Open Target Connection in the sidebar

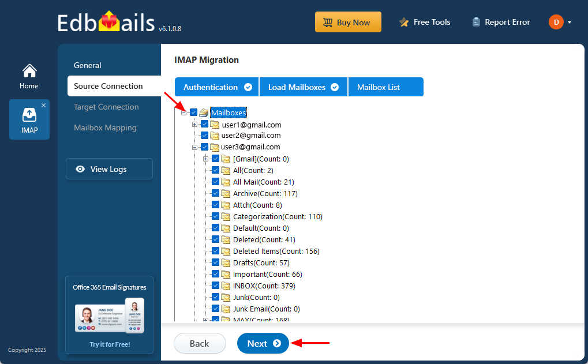click(106, 107)
